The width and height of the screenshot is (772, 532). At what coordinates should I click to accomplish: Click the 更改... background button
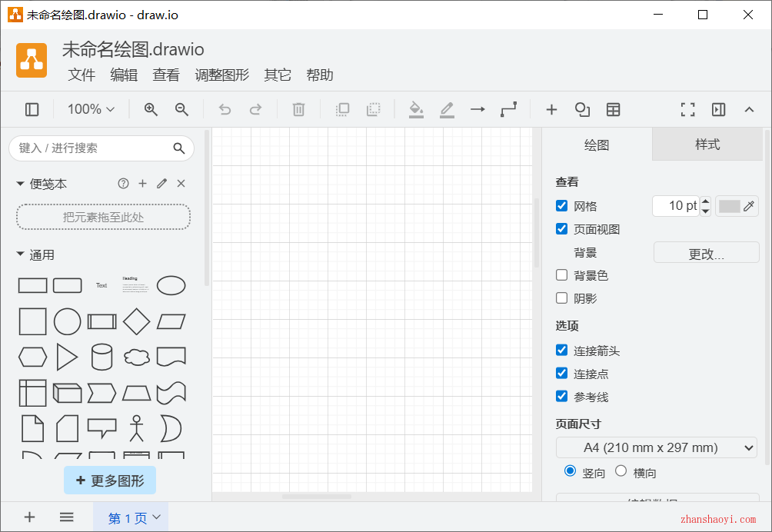point(706,253)
